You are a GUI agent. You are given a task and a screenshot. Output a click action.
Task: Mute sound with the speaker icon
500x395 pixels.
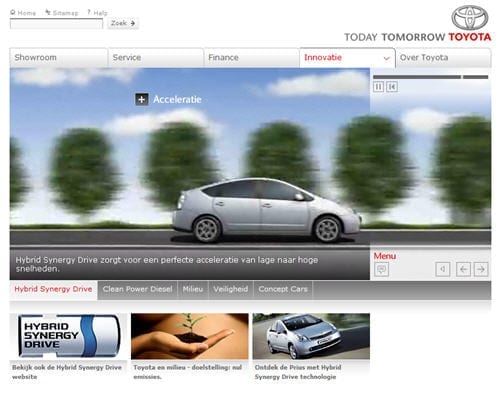click(443, 269)
